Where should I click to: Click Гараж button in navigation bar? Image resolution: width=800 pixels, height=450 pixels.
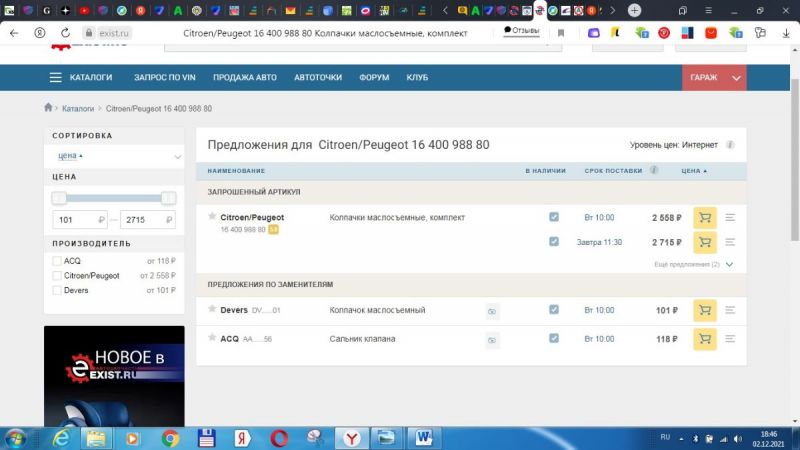704,78
